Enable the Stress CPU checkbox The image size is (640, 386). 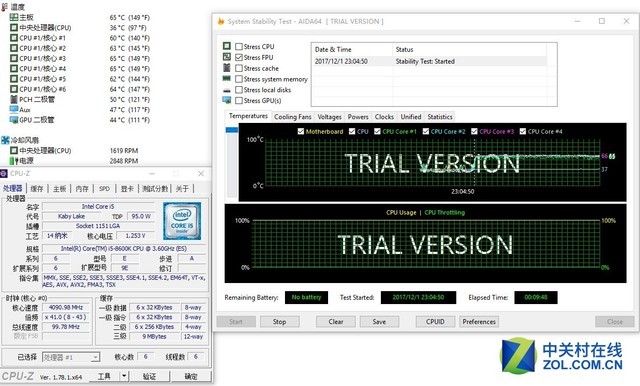point(239,47)
